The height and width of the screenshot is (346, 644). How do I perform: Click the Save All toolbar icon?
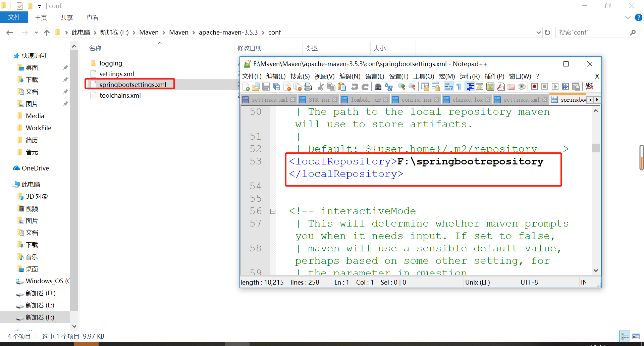(x=277, y=87)
